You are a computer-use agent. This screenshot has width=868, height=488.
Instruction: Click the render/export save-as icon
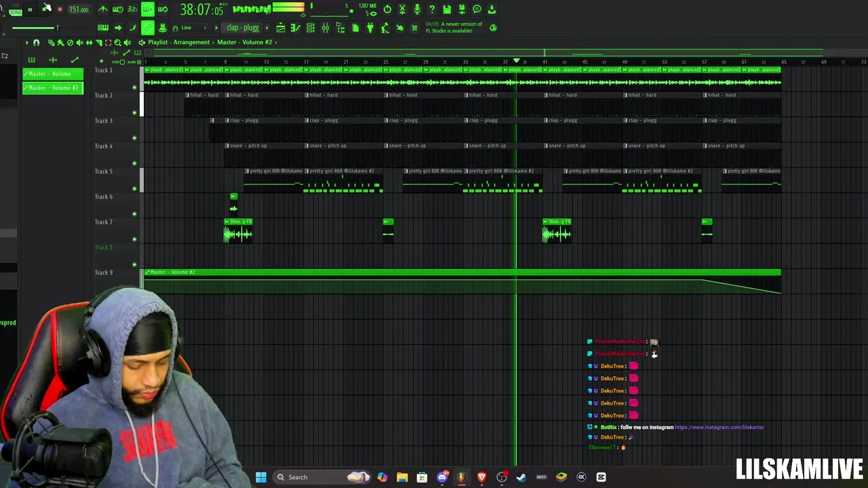pos(462,9)
